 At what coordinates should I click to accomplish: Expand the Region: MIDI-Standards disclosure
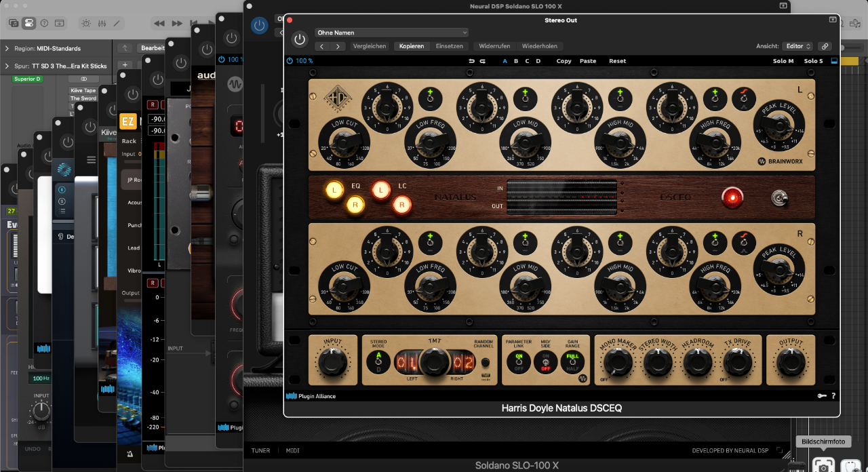tap(7, 49)
